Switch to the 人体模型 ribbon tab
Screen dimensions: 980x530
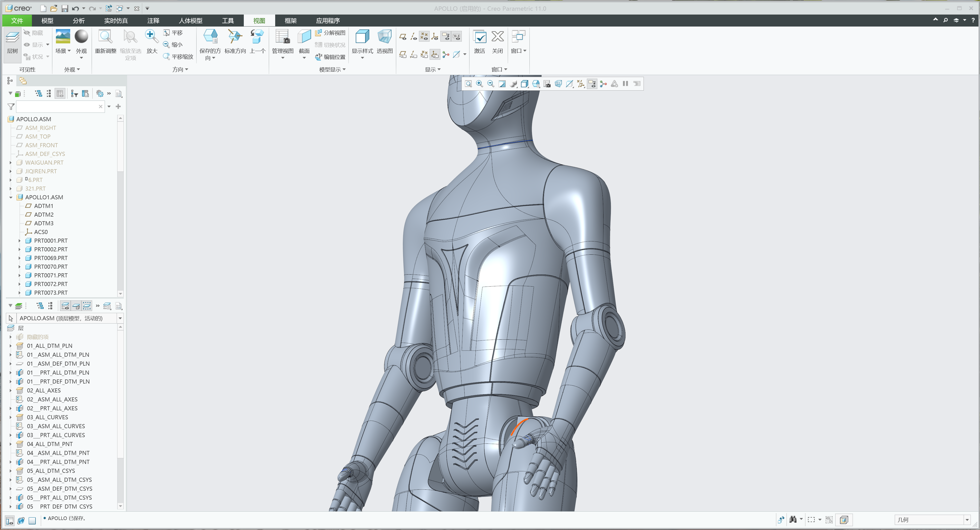click(x=190, y=20)
